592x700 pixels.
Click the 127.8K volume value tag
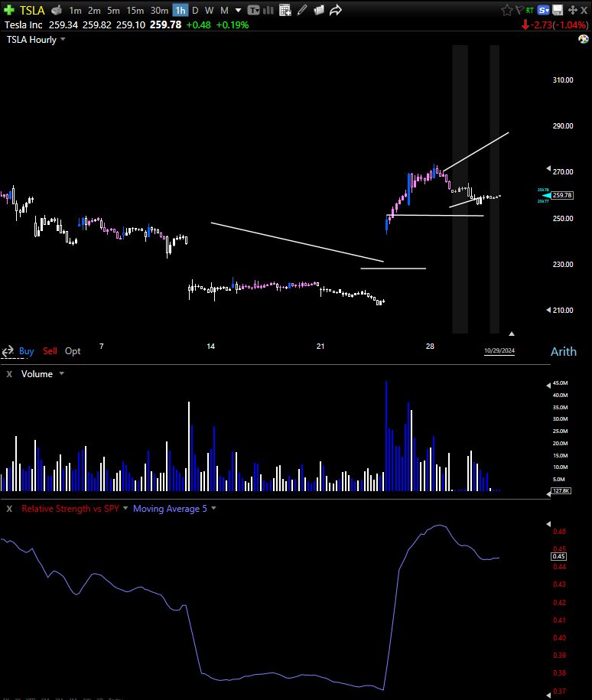(561, 490)
